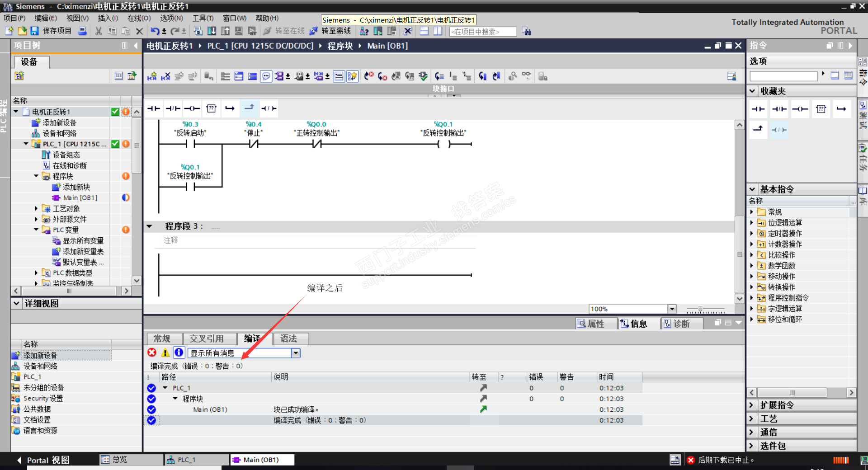The height and width of the screenshot is (470, 868).
Task: Expand the 位逻辑运算 instruction folder
Action: coord(752,222)
